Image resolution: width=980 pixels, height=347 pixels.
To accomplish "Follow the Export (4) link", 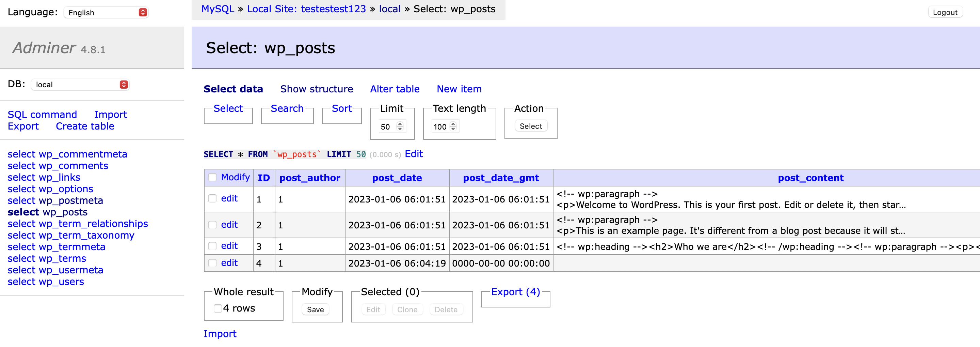I will (515, 291).
